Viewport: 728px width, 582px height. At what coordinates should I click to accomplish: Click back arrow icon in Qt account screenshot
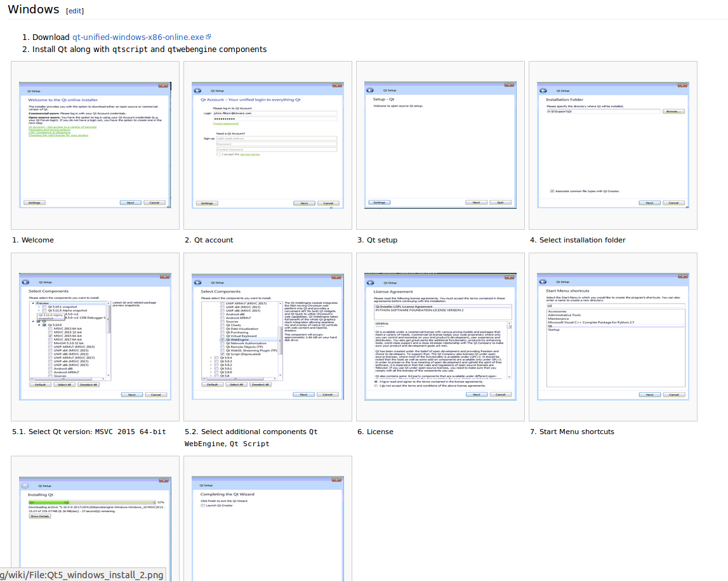[197, 91]
